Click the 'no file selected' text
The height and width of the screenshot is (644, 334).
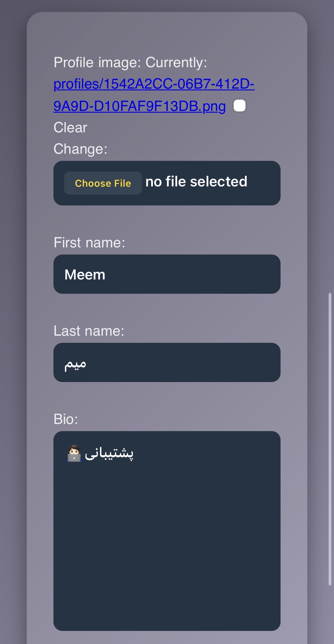click(196, 181)
